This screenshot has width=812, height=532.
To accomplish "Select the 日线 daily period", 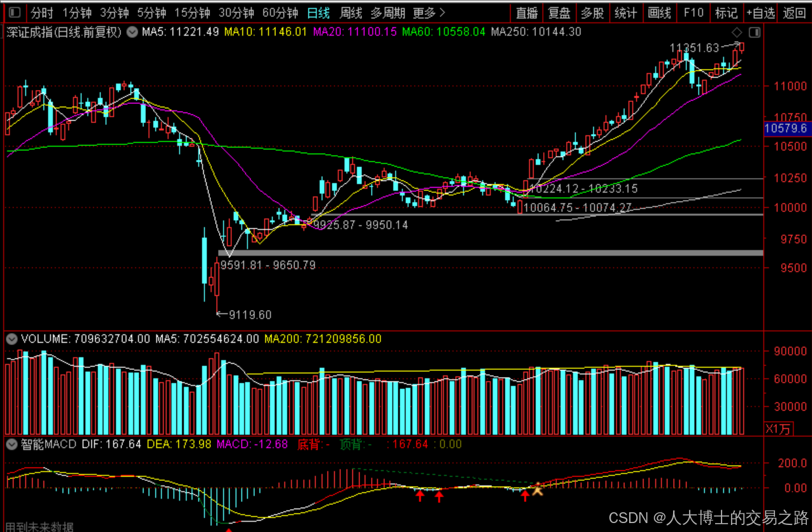I will (x=318, y=13).
